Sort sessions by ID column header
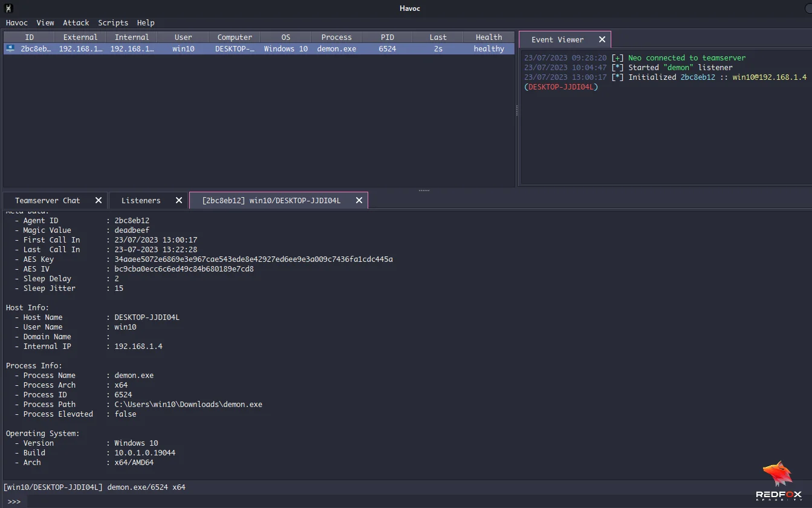Screen dimensions: 812x508 29,37
